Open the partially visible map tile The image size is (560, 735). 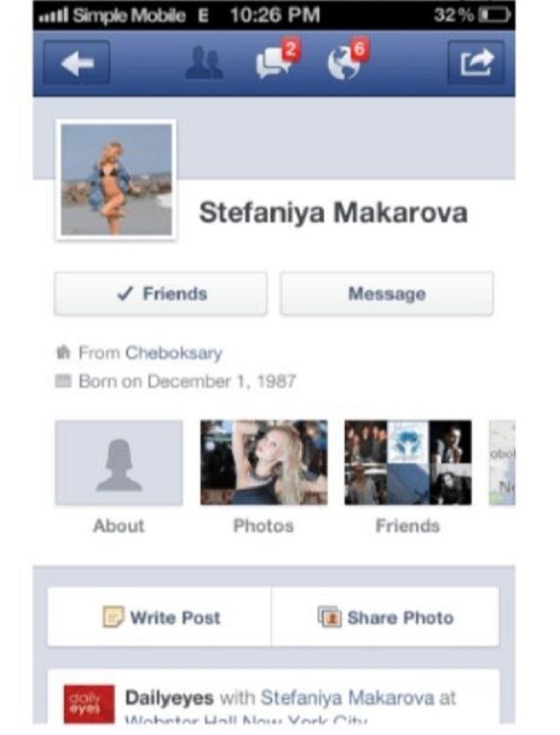pyautogui.click(x=502, y=463)
